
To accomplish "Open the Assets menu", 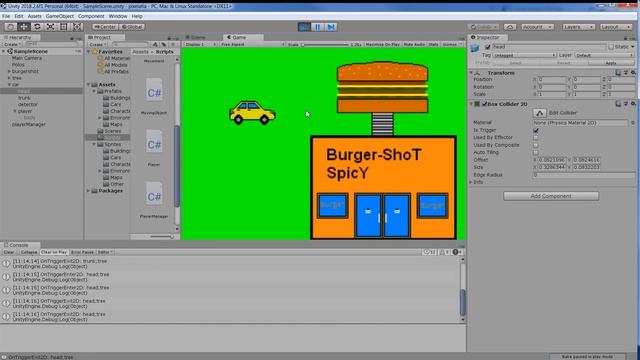I will coord(34,16).
